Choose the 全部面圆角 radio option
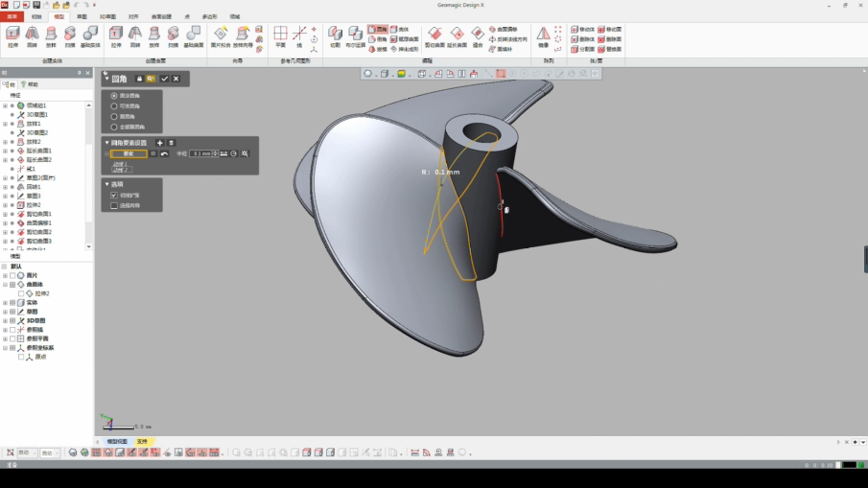 click(x=114, y=127)
